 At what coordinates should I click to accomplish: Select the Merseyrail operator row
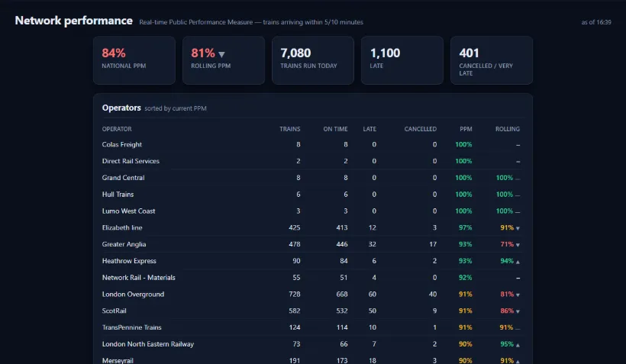(x=313, y=360)
